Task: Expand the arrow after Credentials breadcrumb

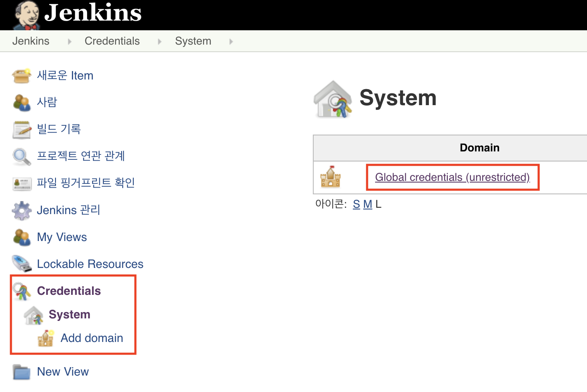Action: click(160, 42)
